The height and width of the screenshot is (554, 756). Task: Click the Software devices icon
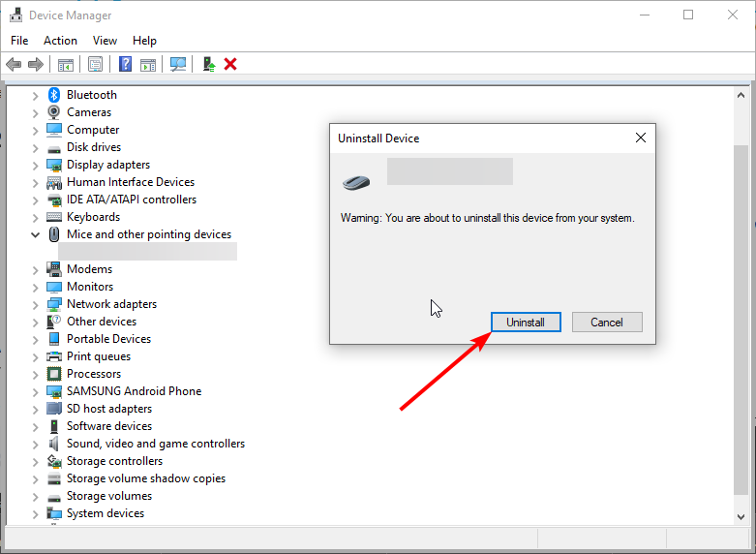(x=54, y=426)
